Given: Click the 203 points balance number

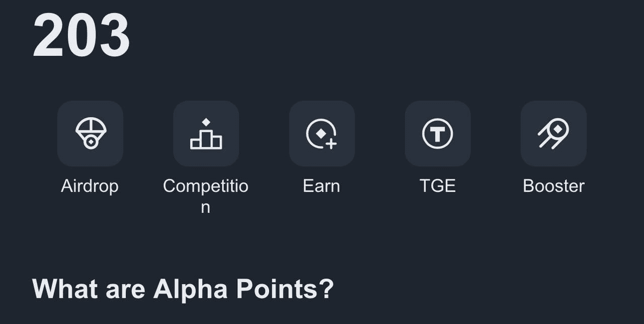Looking at the screenshot, I should 82,36.
